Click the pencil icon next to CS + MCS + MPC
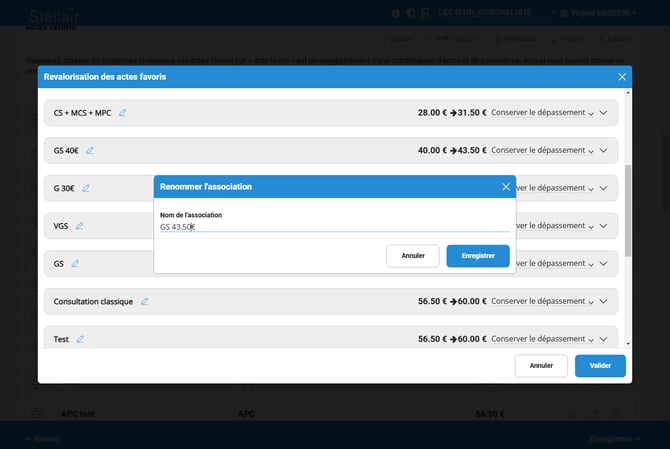The image size is (670, 449). click(123, 113)
